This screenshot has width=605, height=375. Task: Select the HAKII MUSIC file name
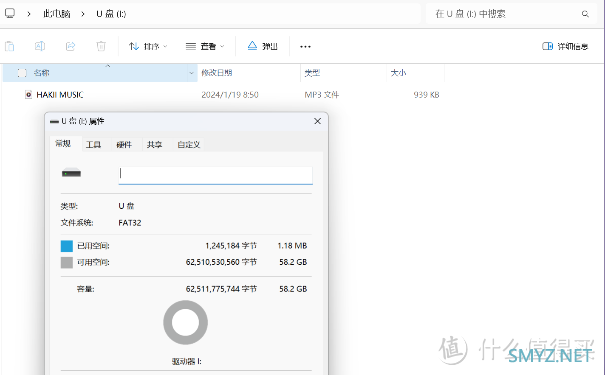click(60, 95)
